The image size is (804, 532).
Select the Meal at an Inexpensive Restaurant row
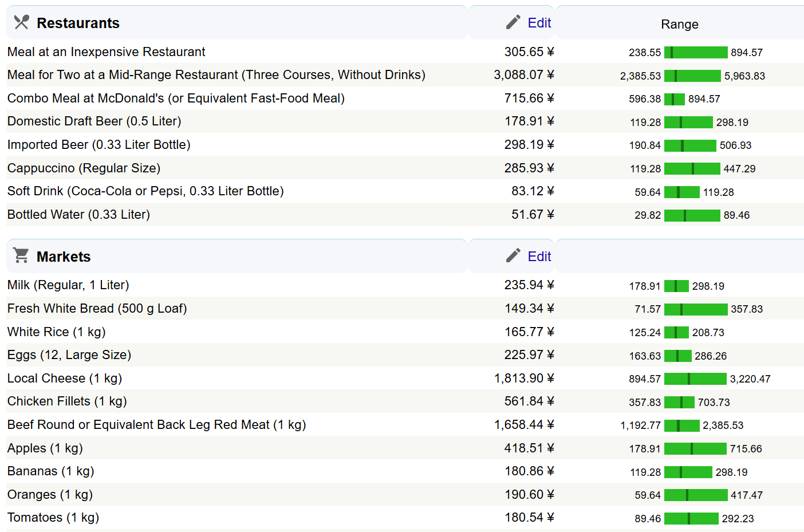(x=106, y=52)
